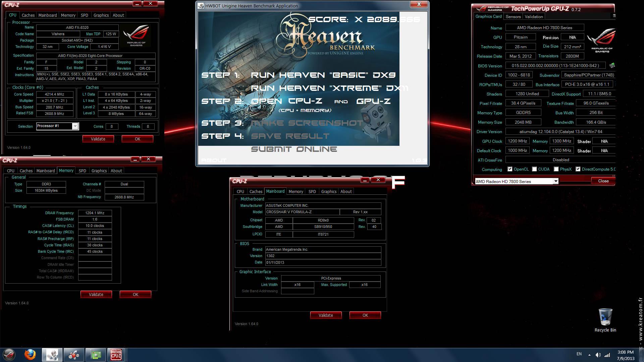Toggle the OpenCL checkbox in GPU-Z
The height and width of the screenshot is (362, 644).
[x=510, y=169]
